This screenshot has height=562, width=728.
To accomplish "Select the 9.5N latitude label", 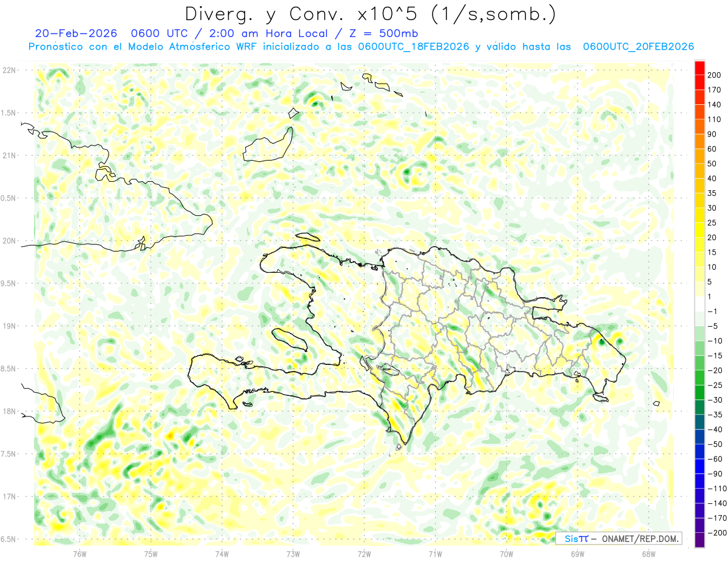I will pos(9,283).
